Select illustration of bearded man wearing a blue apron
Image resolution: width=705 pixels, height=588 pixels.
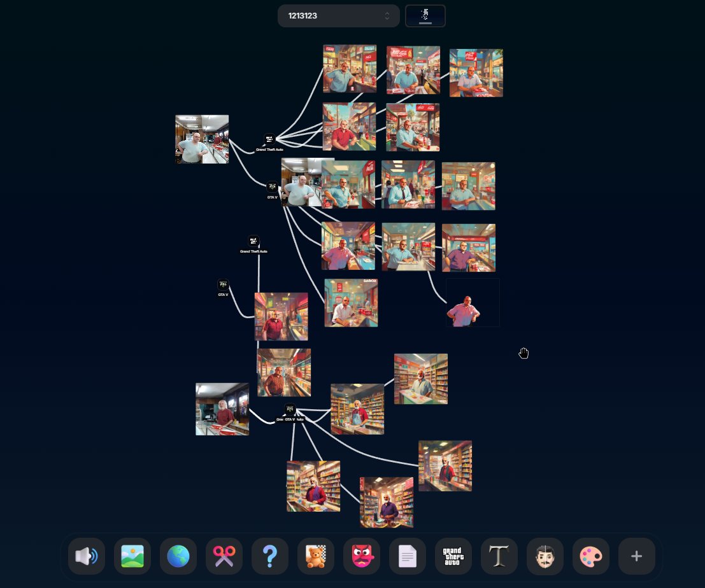[x=357, y=409]
